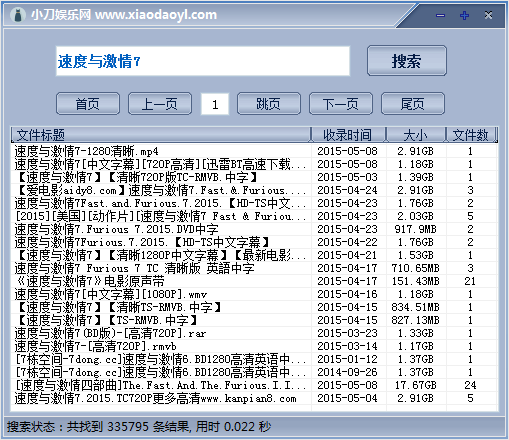Open previous page with 上一页
509x440 pixels.
(x=160, y=104)
